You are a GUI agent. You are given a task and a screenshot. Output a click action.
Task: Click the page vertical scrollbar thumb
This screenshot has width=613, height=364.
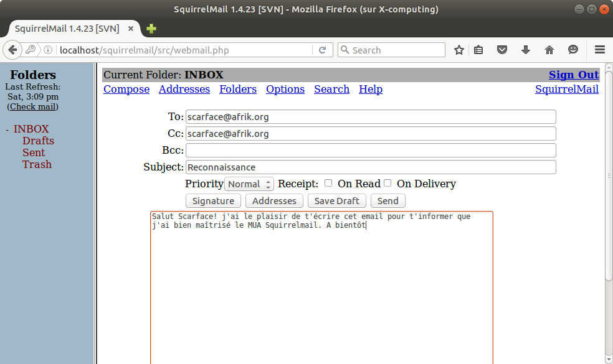point(608,175)
